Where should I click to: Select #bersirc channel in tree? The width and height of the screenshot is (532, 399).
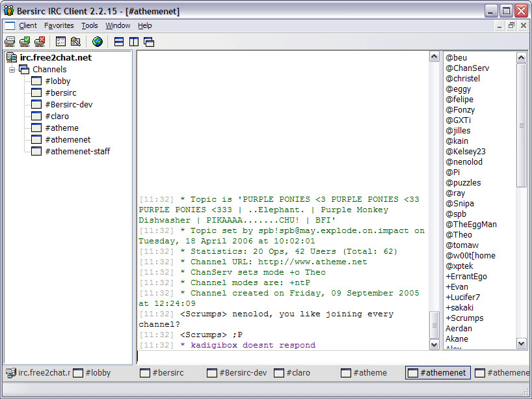tap(60, 92)
